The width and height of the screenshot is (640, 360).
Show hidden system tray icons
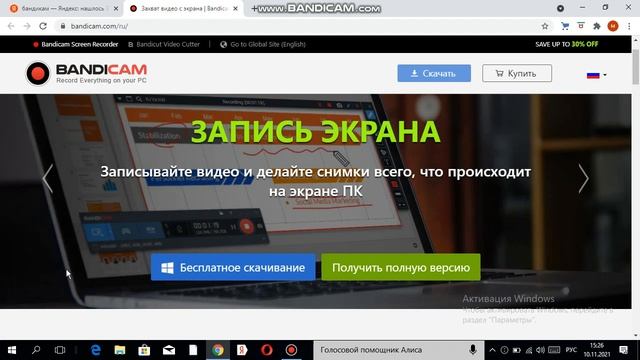click(x=492, y=350)
